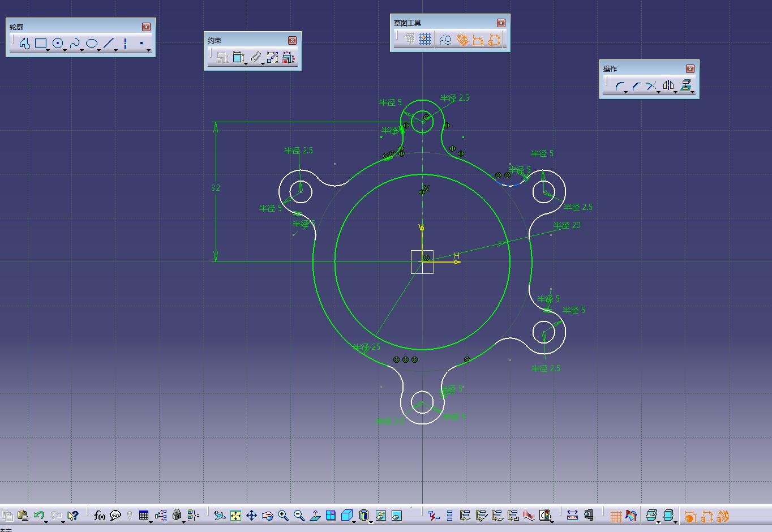Expand the Fix Together flyout arrow
The image size is (772, 532).
(263, 64)
